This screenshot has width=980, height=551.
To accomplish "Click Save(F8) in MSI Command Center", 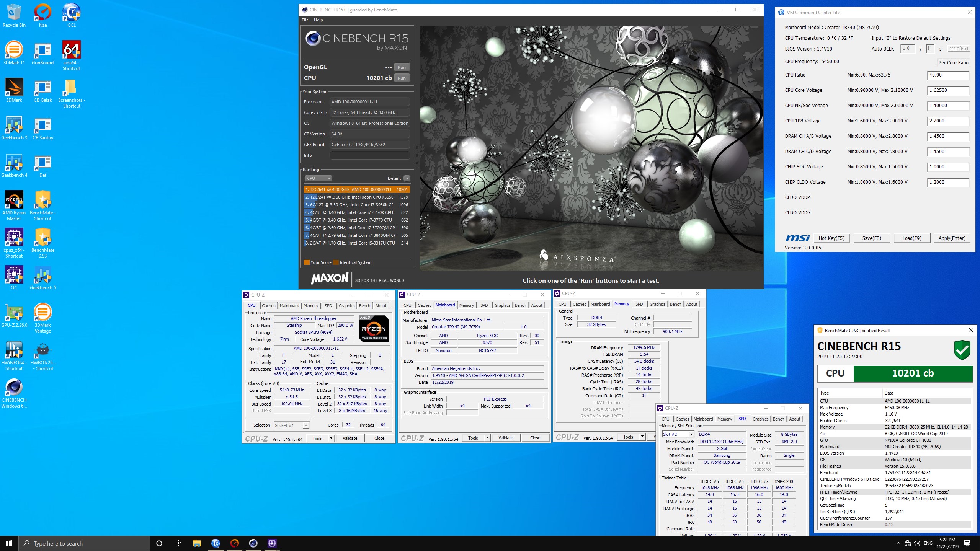I will pos(872,238).
